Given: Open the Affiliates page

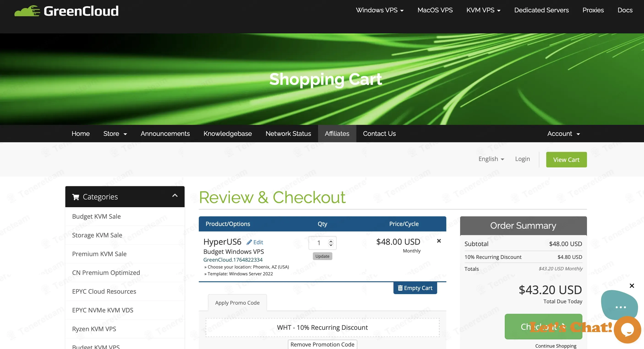Looking at the screenshot, I should tap(337, 134).
